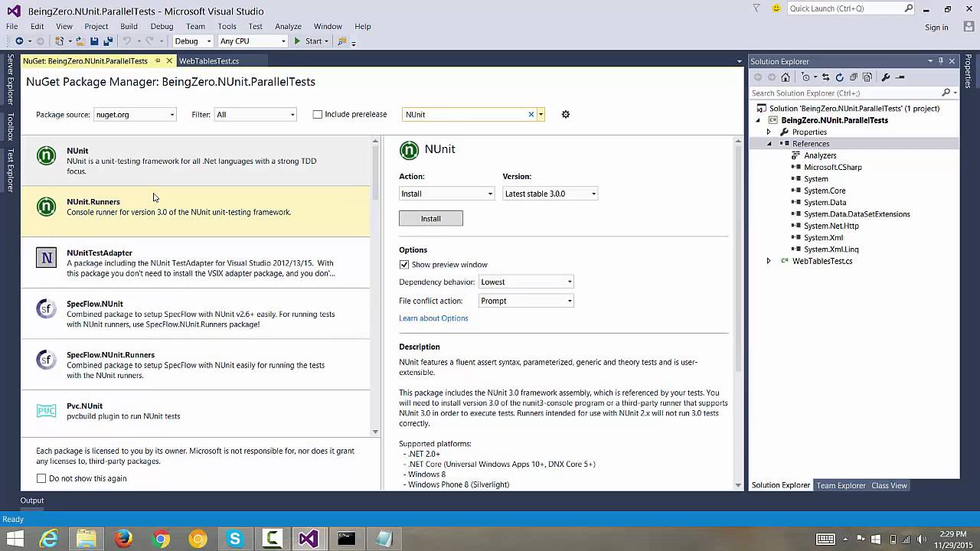
Task: Open the Action dropdown
Action: [x=446, y=194]
